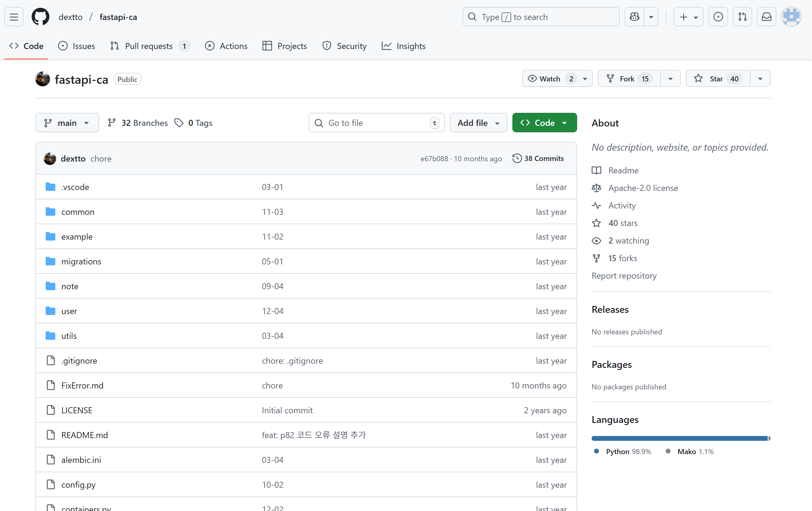The width and height of the screenshot is (812, 511).
Task: Focus the Go to file search field
Action: pyautogui.click(x=376, y=123)
